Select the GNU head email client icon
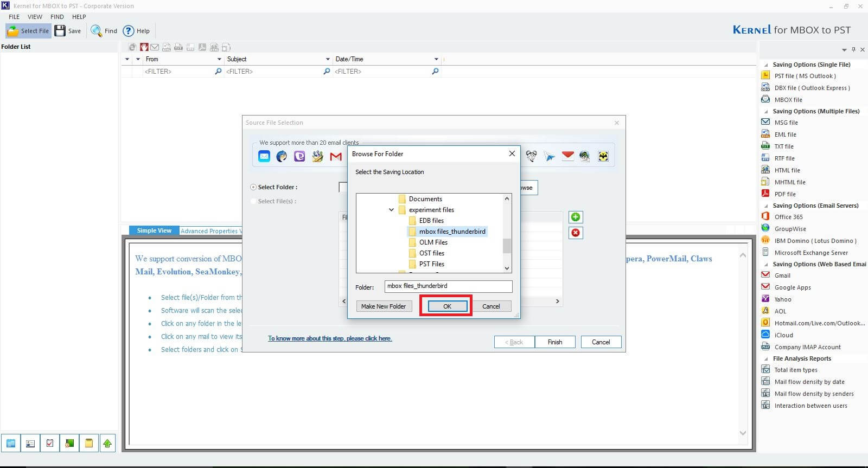This screenshot has height=468, width=868. coord(532,156)
